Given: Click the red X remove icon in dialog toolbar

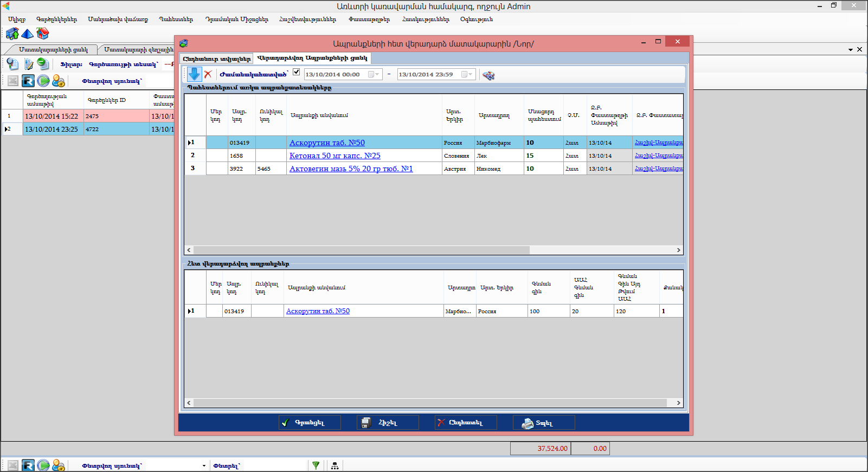Looking at the screenshot, I should coord(208,74).
